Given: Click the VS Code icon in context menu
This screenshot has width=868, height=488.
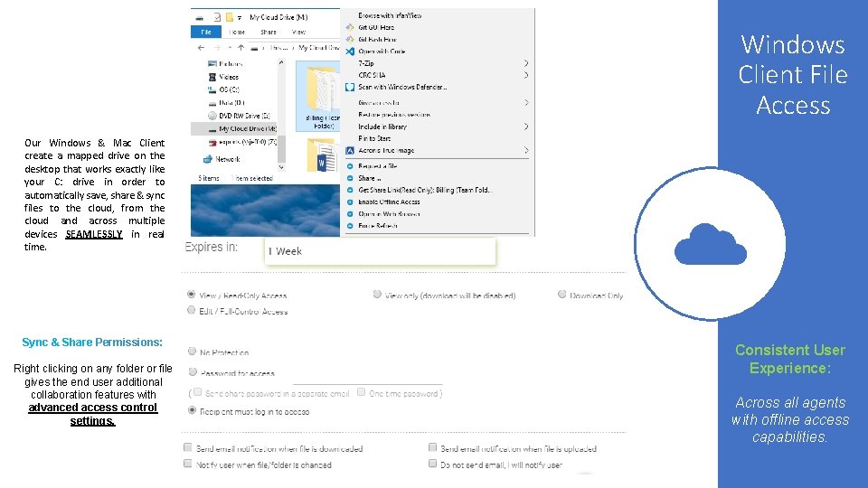Looking at the screenshot, I should (x=350, y=52).
